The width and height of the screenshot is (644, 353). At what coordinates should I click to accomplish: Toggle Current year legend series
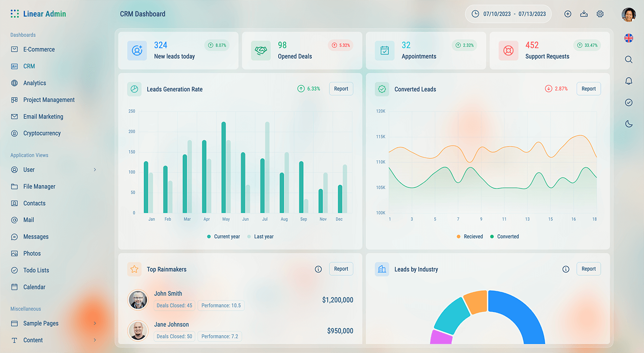tap(224, 237)
